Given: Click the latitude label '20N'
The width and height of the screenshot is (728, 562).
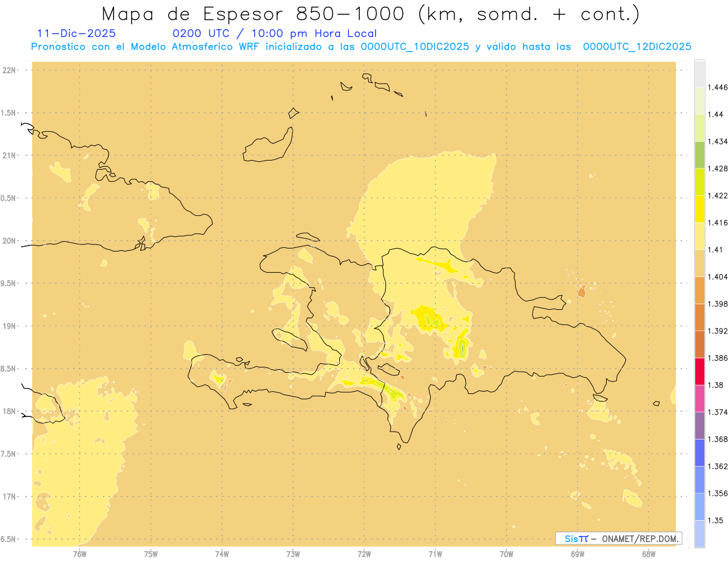Looking at the screenshot, I should click(x=9, y=241).
